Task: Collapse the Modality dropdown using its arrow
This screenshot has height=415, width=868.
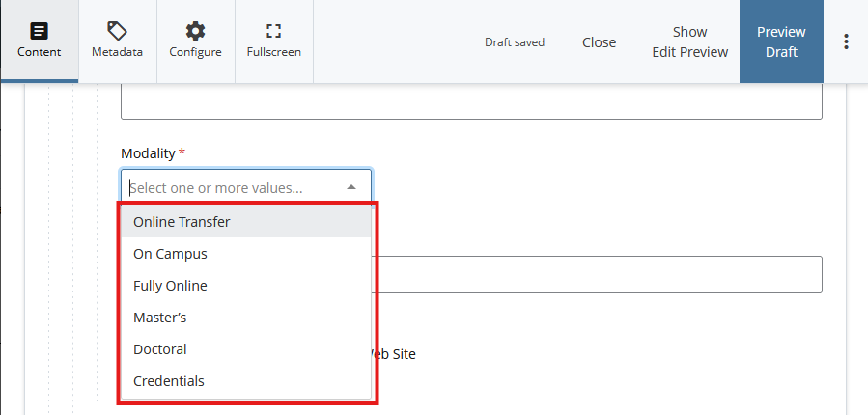Action: pos(351,187)
